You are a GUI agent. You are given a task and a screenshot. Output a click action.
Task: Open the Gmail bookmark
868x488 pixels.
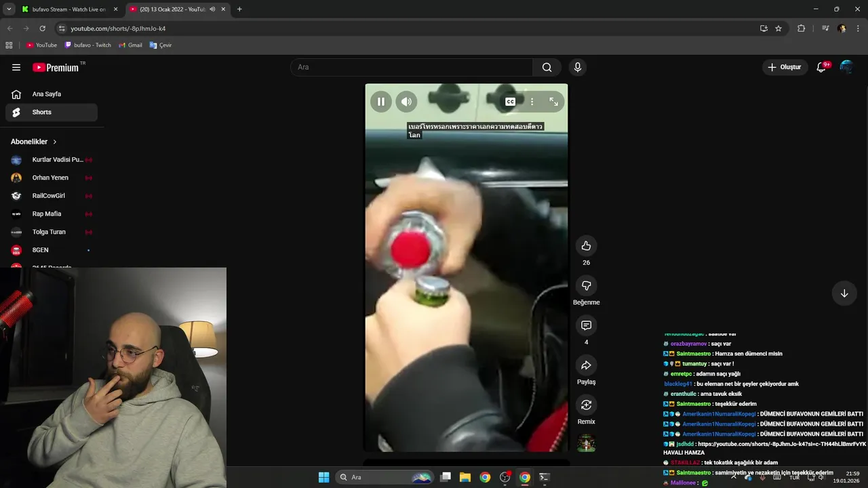coord(130,45)
